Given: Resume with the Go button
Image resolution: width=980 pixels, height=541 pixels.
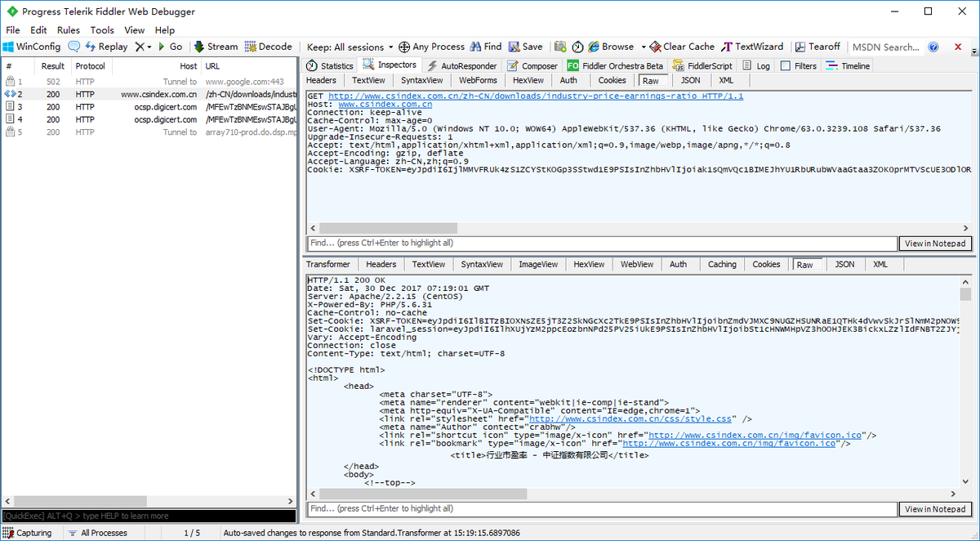Looking at the screenshot, I should 170,47.
